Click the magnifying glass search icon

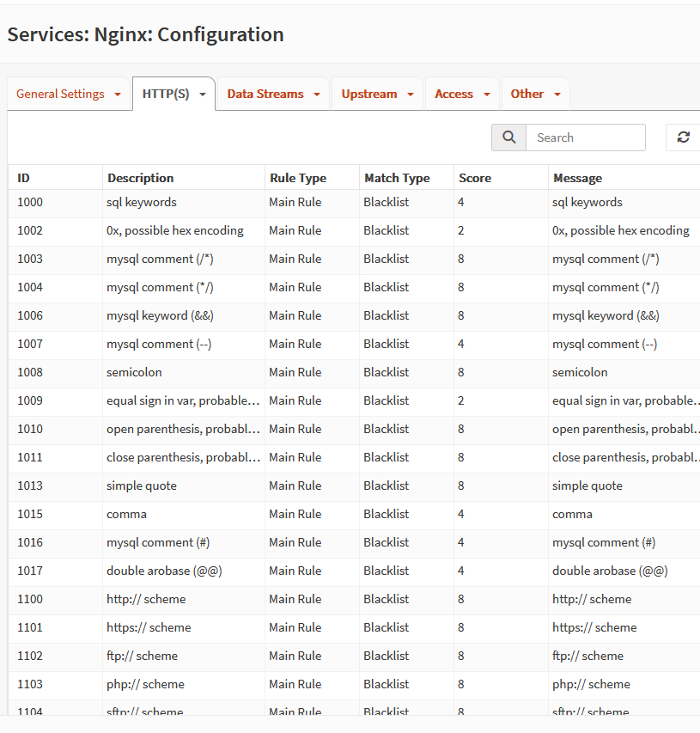coord(508,137)
